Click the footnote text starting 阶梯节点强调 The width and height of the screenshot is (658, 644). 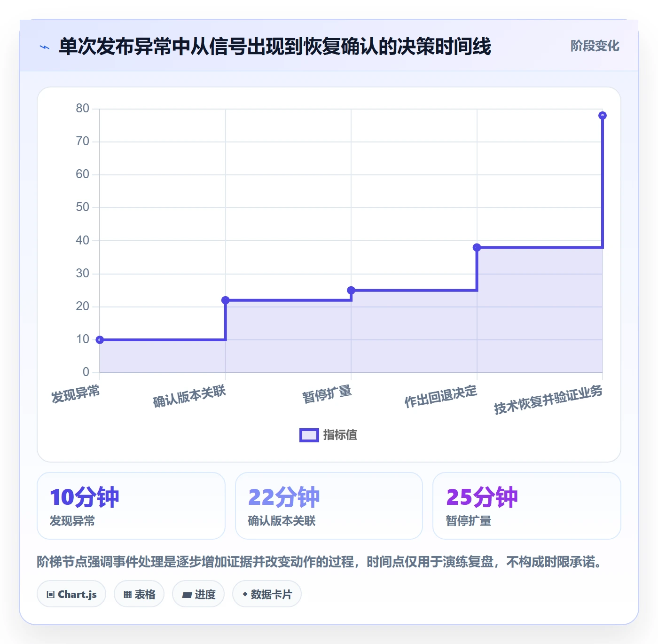321,562
